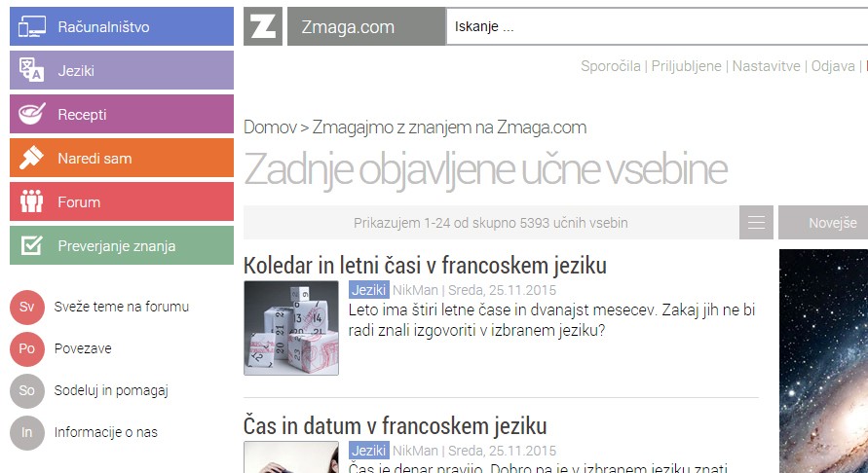868x473 pixels.
Task: Click the Odjava logout link
Action: [833, 66]
